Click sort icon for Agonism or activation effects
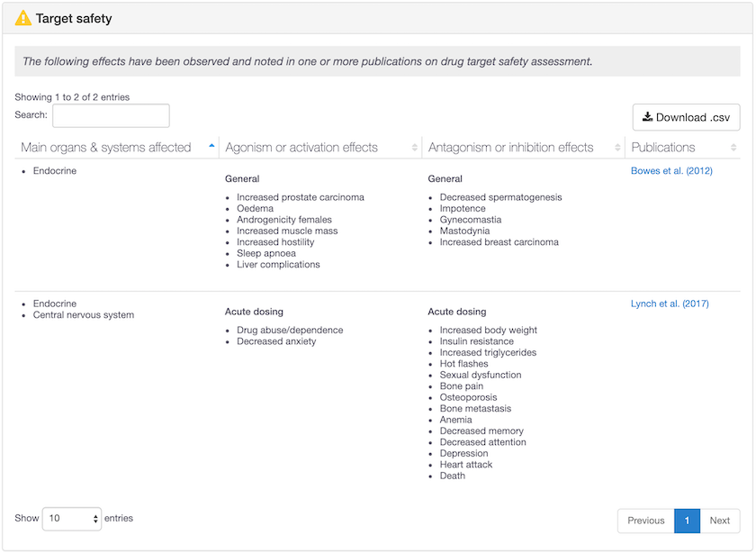 (x=415, y=148)
